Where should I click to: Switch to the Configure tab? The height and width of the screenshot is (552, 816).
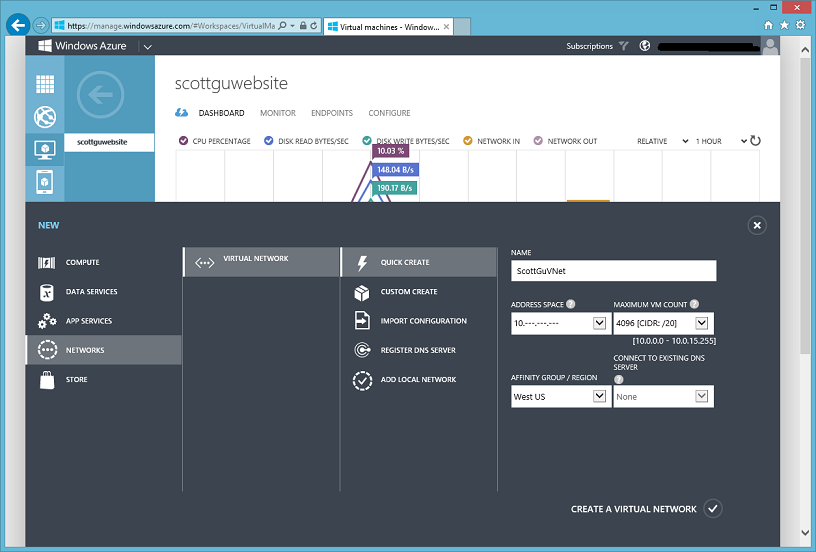point(389,113)
